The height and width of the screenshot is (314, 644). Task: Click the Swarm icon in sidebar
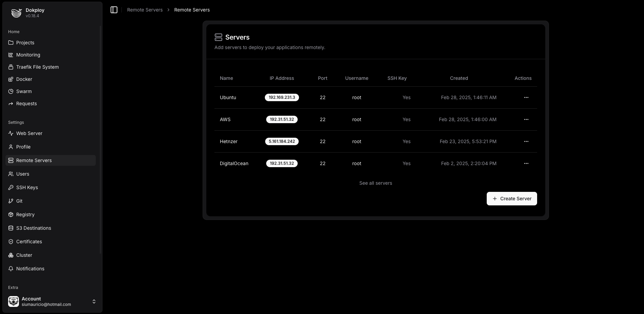point(11,91)
